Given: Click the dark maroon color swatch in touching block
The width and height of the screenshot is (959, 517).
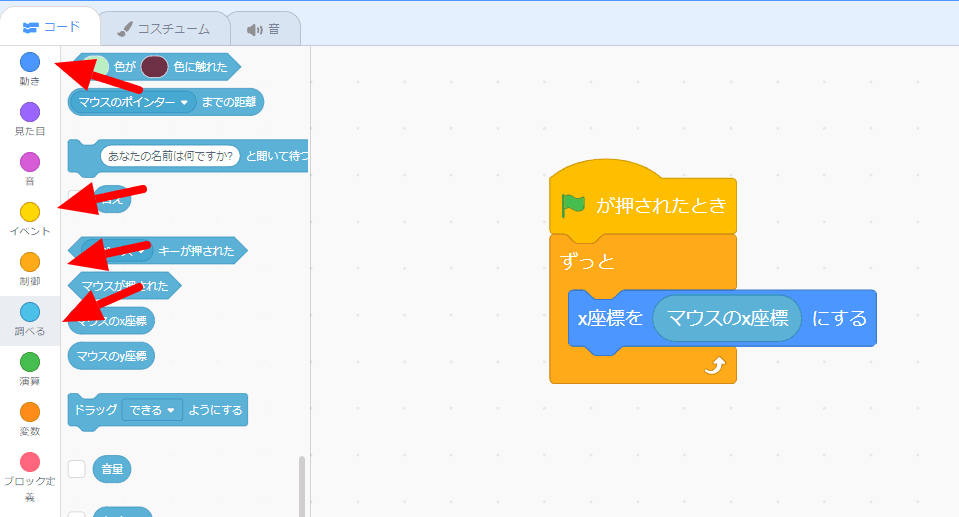Looking at the screenshot, I should pyautogui.click(x=154, y=67).
